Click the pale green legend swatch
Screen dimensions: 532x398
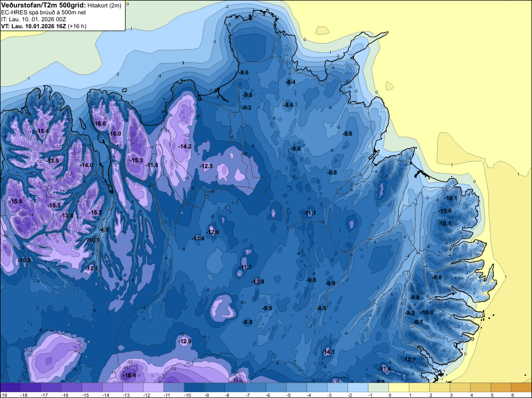(x=378, y=387)
